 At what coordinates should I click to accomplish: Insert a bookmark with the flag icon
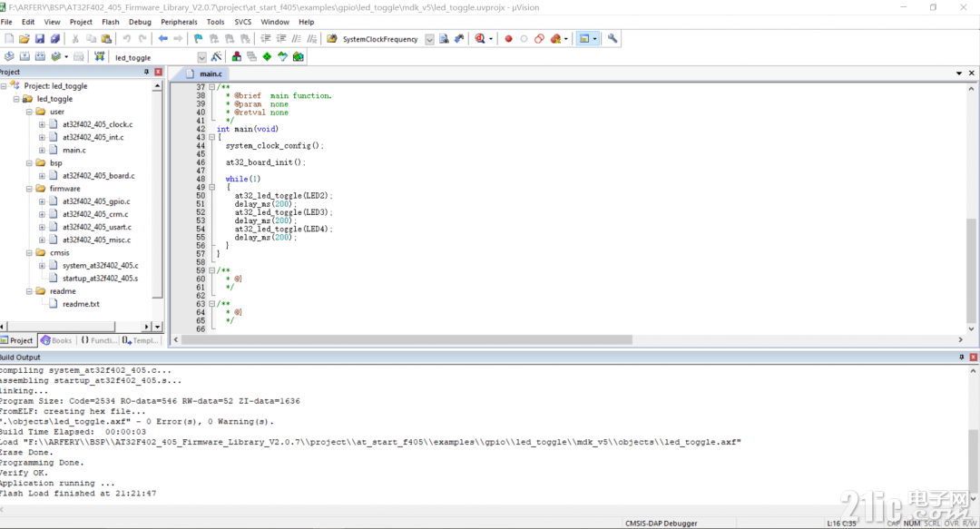pos(198,39)
